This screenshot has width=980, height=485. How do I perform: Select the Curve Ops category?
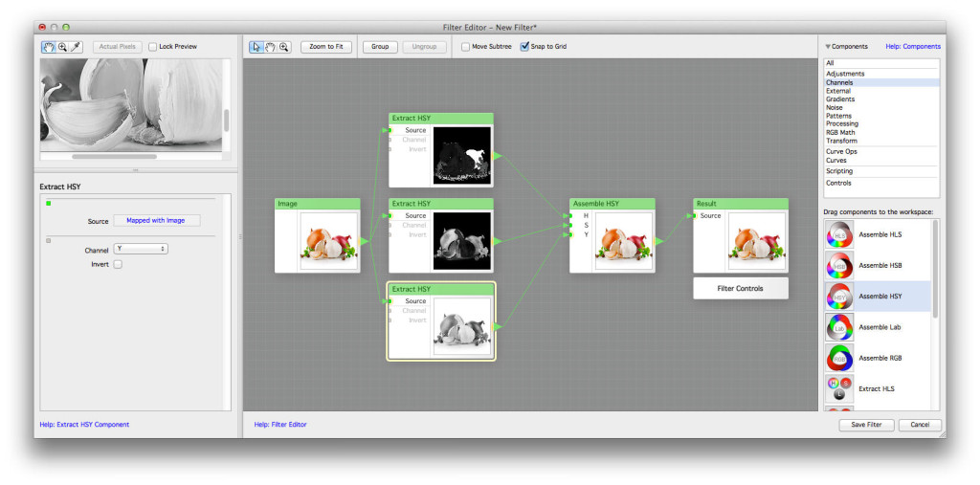881,151
